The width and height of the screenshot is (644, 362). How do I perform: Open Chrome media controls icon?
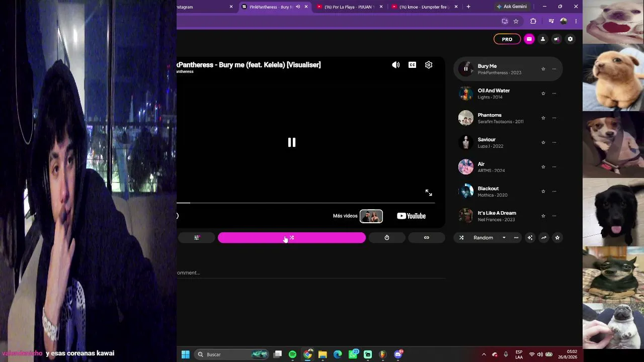click(551, 21)
